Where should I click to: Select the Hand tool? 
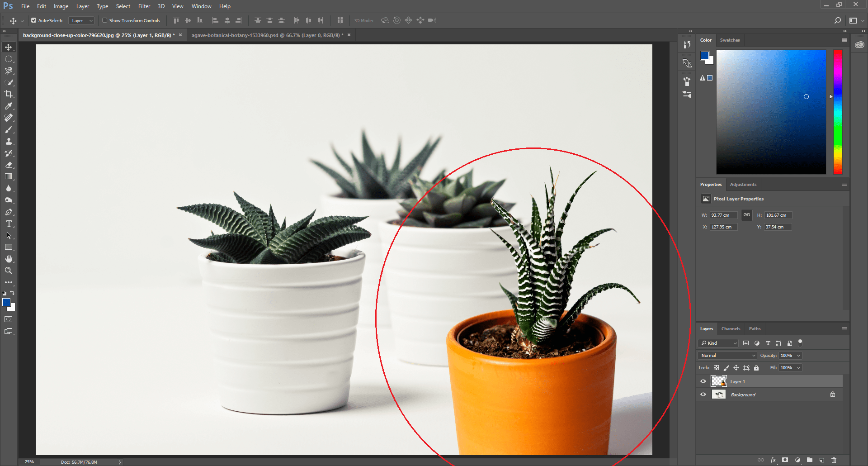click(9, 259)
